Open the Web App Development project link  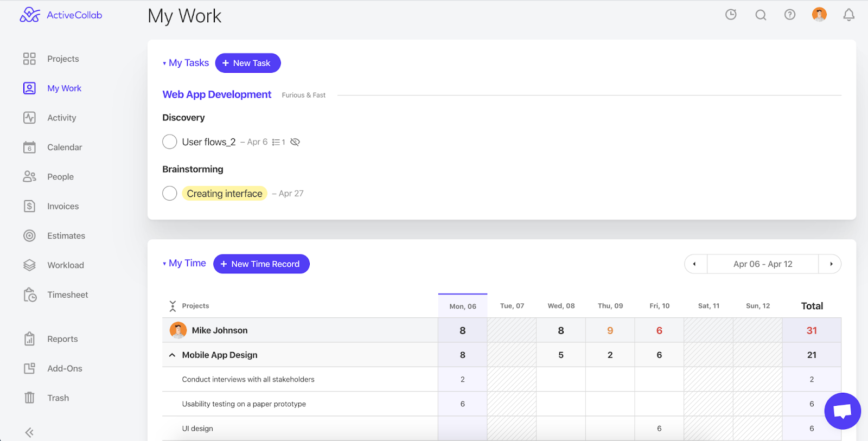pos(216,94)
